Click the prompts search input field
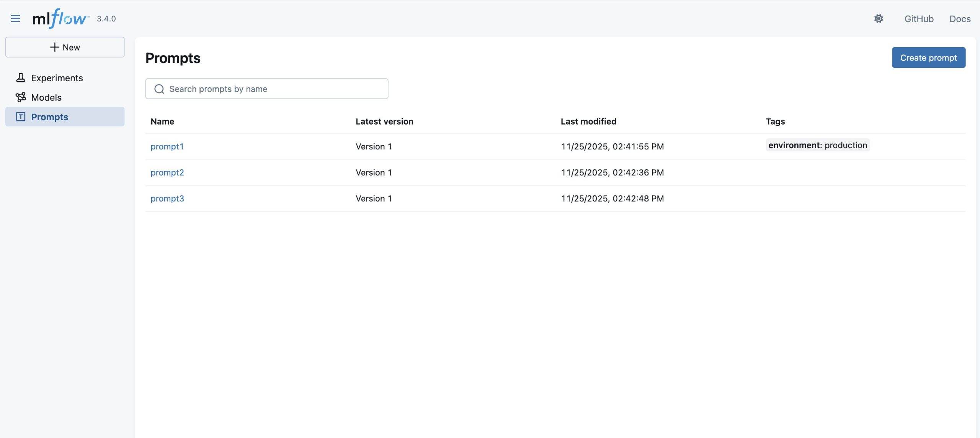The width and height of the screenshot is (980, 438). [268, 89]
